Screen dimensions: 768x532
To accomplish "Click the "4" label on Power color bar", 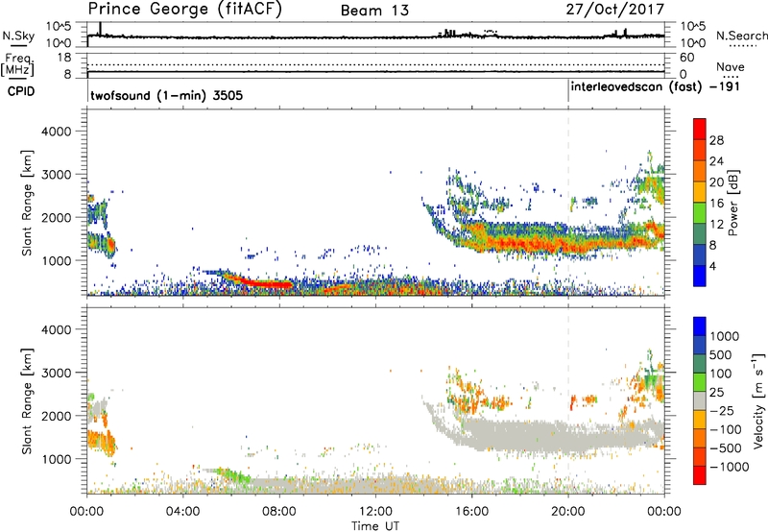I will coord(713,266).
